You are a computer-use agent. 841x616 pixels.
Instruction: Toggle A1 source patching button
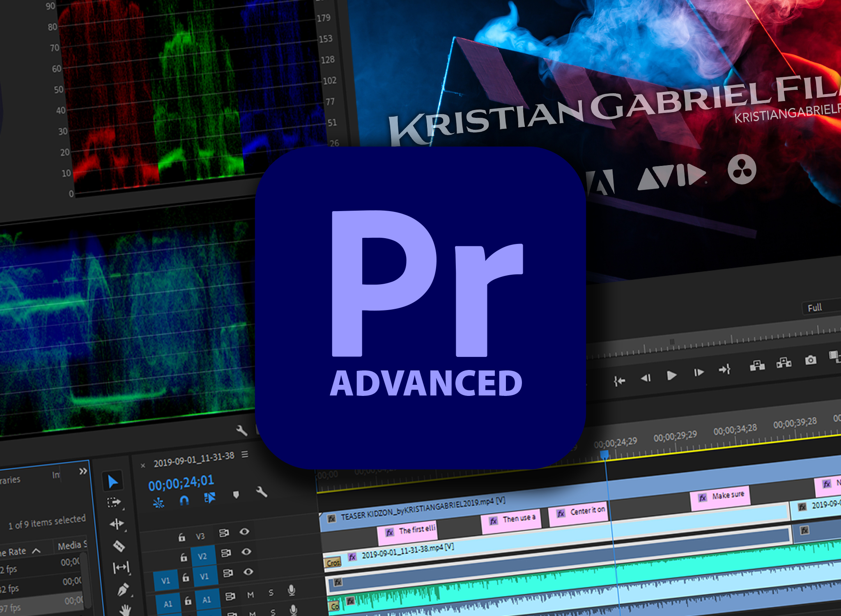168,604
